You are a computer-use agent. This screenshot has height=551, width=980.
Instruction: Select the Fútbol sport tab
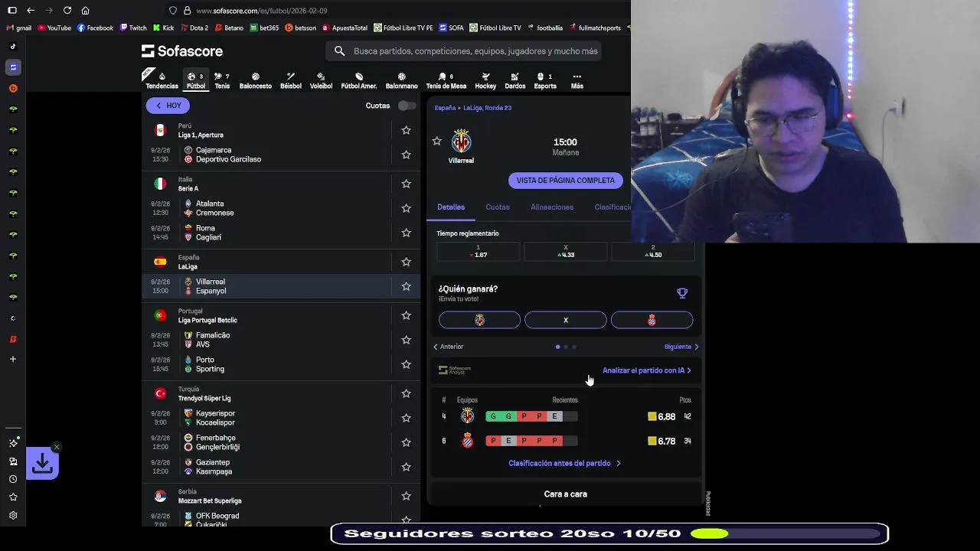tap(196, 80)
